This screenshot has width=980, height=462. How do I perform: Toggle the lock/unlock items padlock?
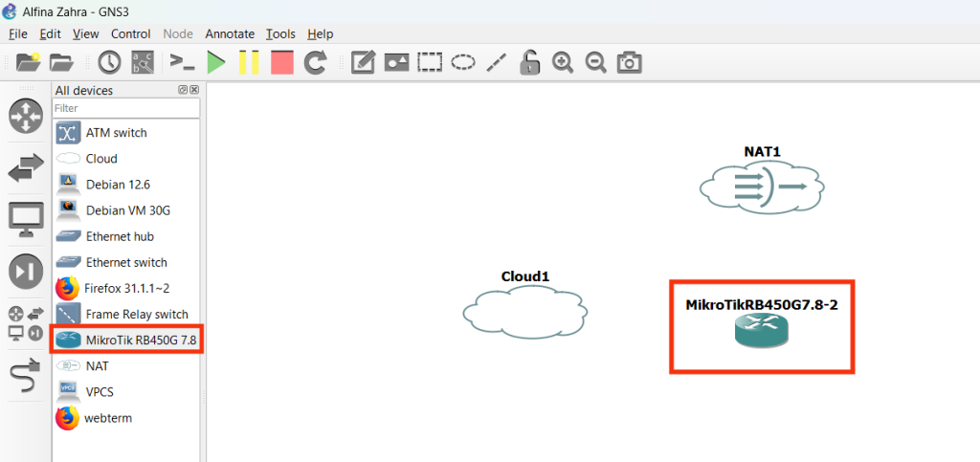[x=529, y=63]
